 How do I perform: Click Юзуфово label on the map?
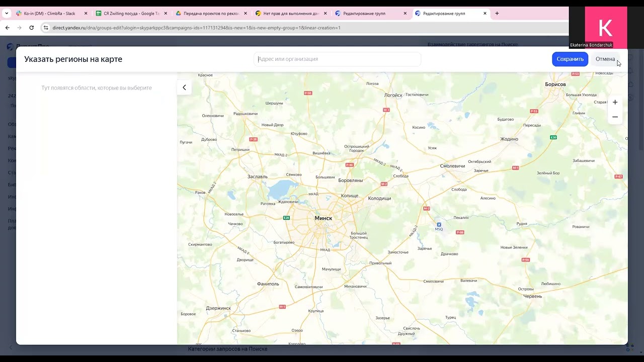(299, 133)
